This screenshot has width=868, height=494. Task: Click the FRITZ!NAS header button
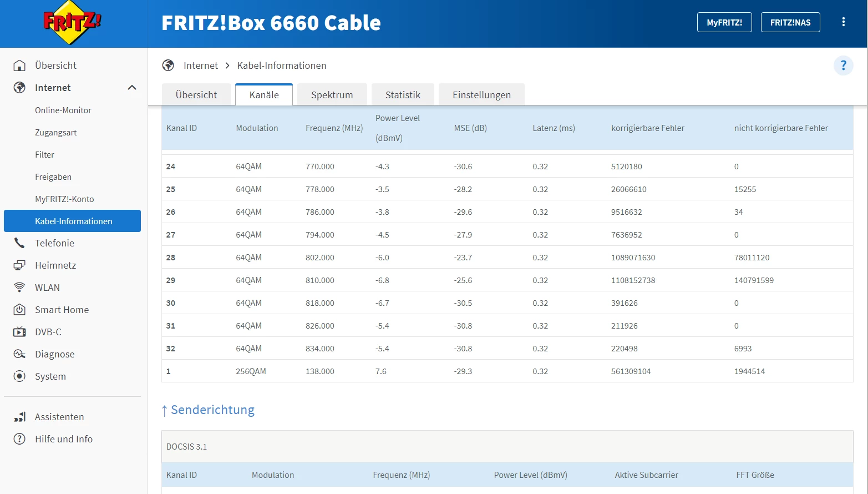pyautogui.click(x=790, y=22)
